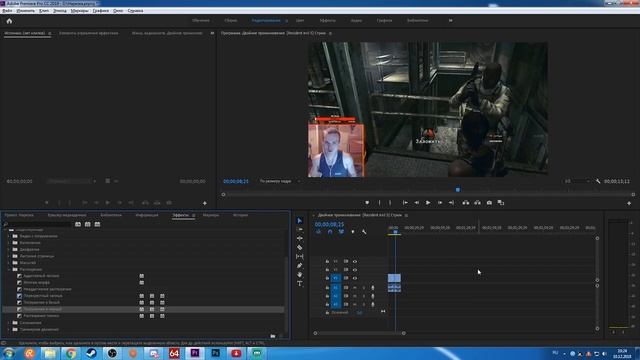Screen dimensions: 640x360
Task: Open the Файл menu
Action: [7, 11]
